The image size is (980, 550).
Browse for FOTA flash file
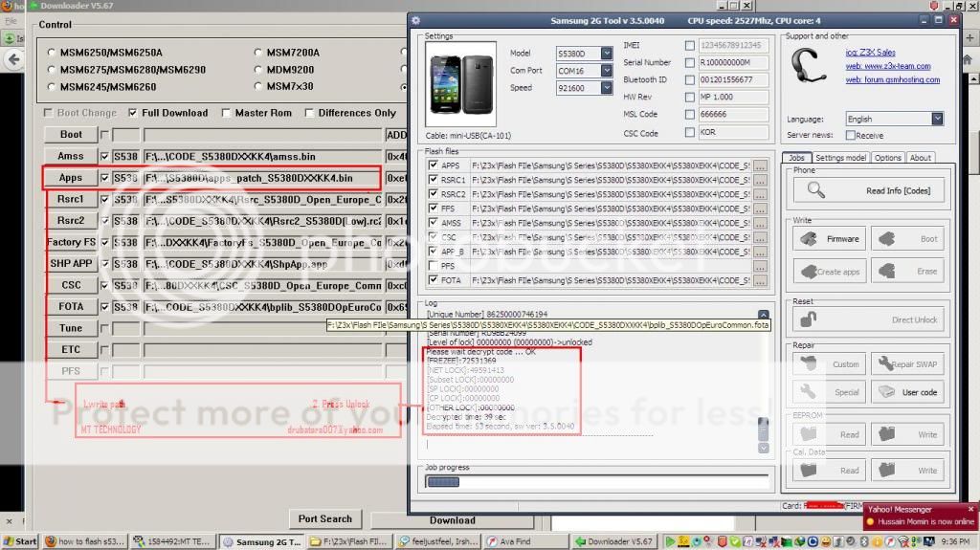click(x=760, y=280)
